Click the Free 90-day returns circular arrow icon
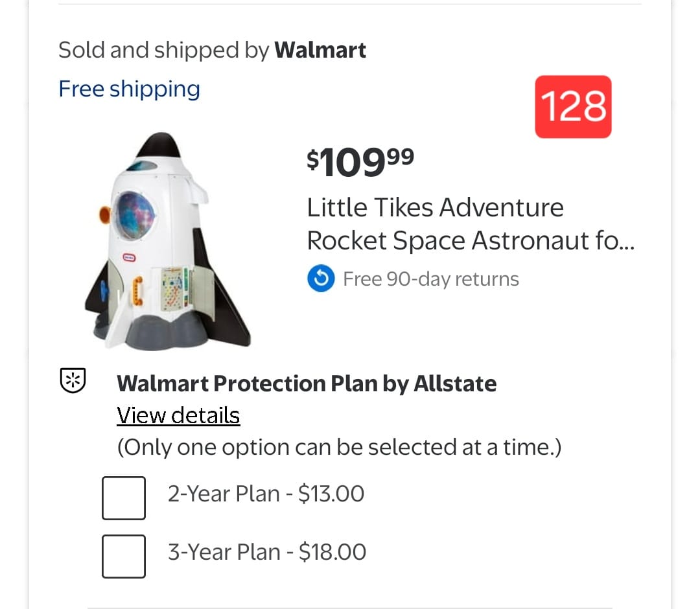Viewport: 700px width, 609px height. pyautogui.click(x=321, y=279)
